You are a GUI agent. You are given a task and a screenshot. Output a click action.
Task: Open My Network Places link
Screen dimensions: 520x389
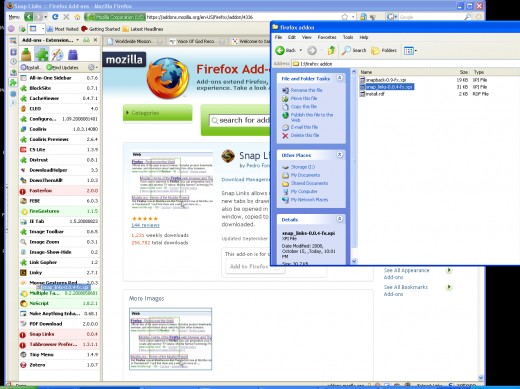pyautogui.click(x=305, y=200)
